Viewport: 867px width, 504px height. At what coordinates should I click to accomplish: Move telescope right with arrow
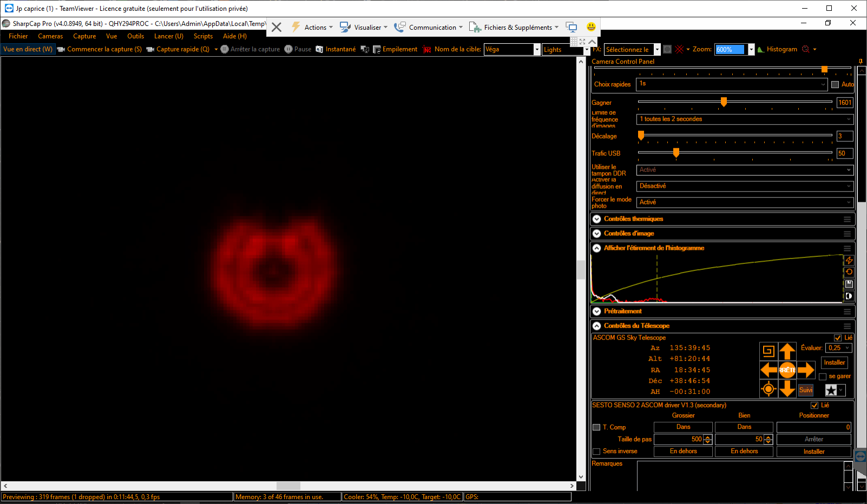click(806, 370)
